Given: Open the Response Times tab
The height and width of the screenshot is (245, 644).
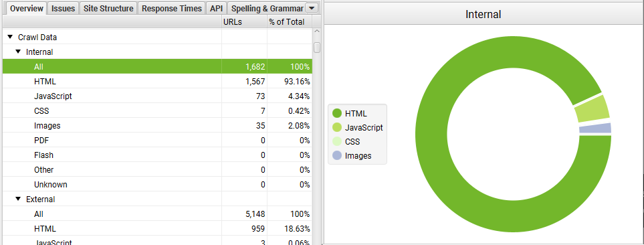Looking at the screenshot, I should tap(172, 9).
